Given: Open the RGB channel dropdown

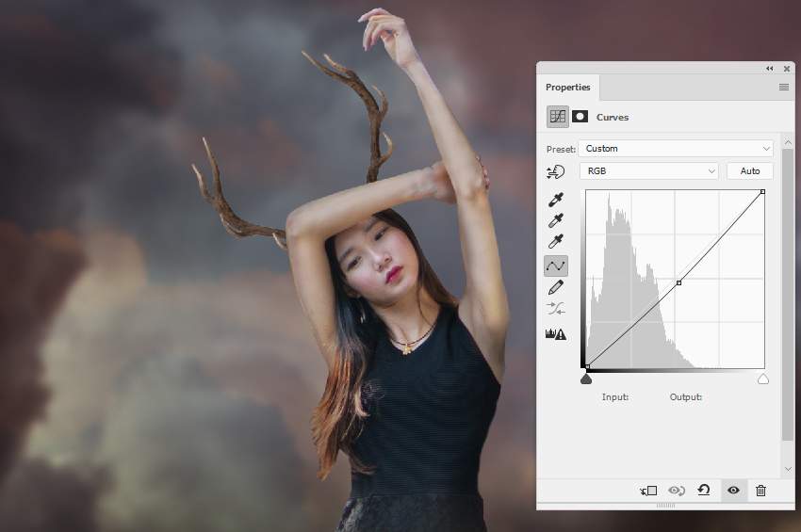Looking at the screenshot, I should click(648, 171).
